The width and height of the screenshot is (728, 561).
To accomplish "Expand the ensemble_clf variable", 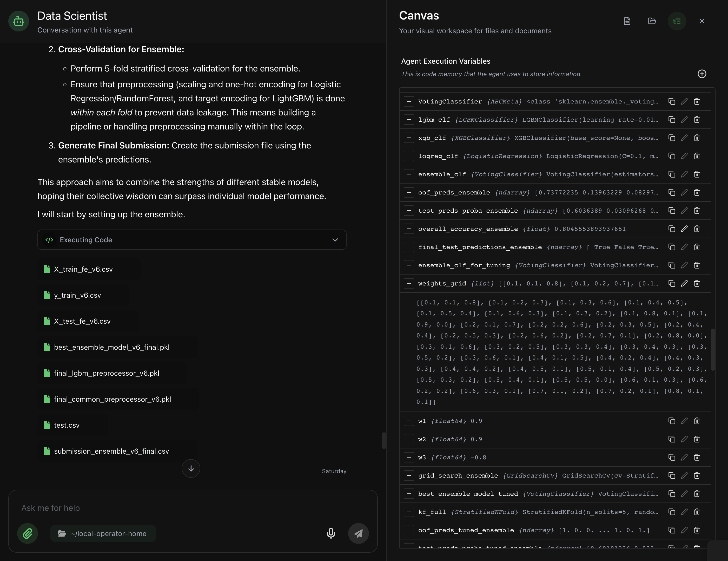I will pos(409,174).
